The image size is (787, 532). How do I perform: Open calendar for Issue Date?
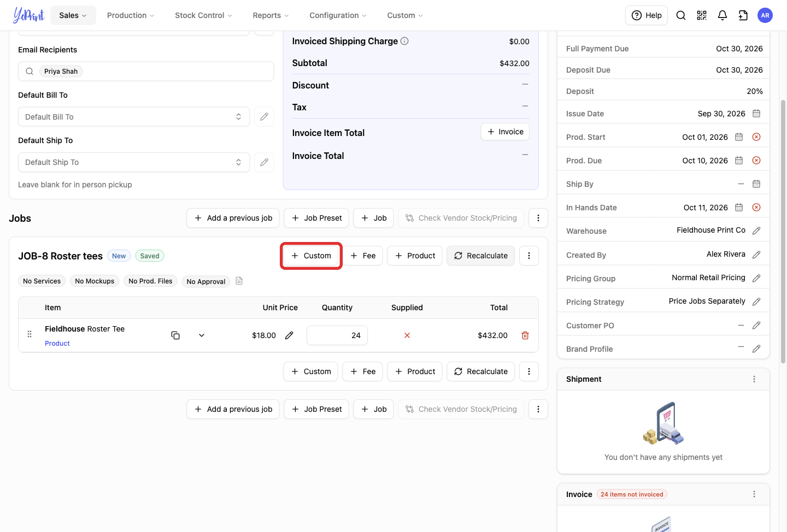[x=756, y=114]
